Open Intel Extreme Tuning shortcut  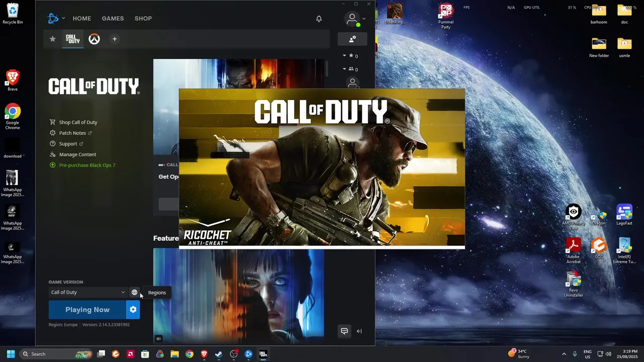click(x=624, y=250)
